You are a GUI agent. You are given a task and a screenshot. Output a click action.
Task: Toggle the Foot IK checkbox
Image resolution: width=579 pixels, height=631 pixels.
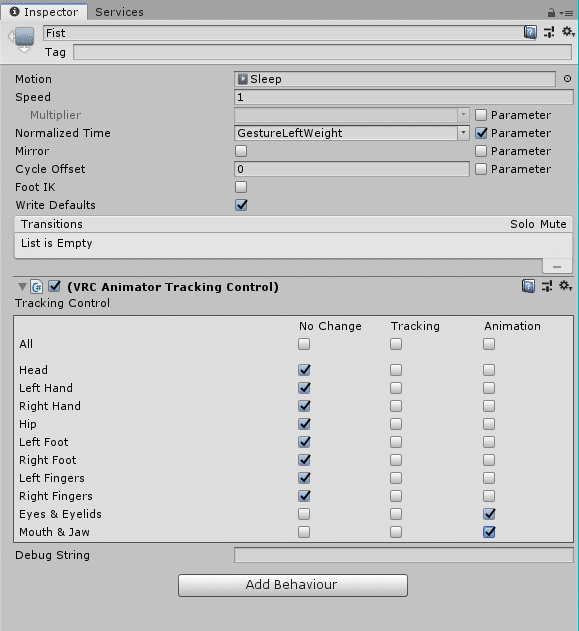pos(241,187)
